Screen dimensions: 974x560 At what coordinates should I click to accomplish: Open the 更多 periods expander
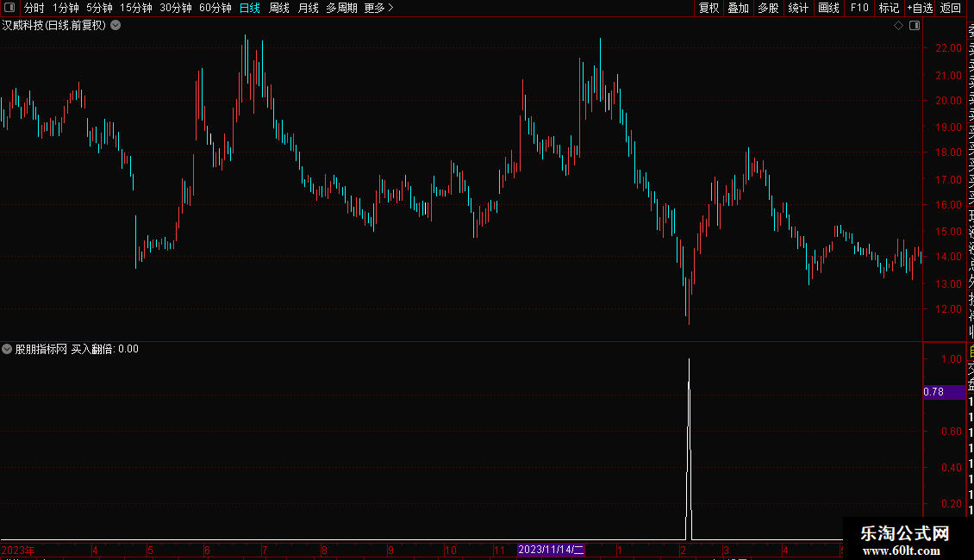[x=379, y=8]
